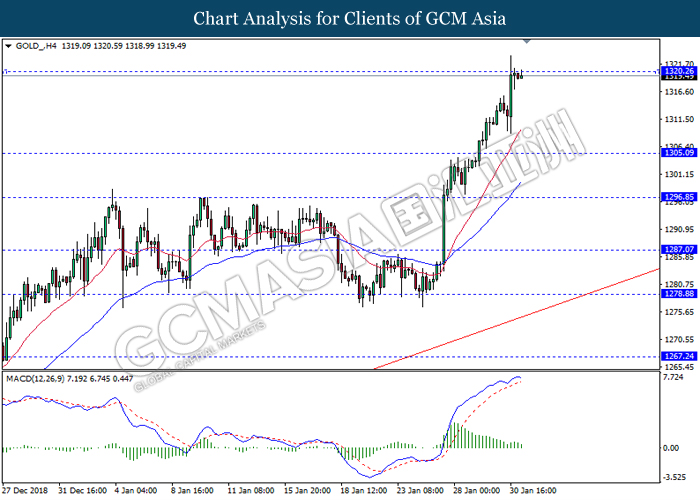Click the 1301.15 price axis value
700x500 pixels.
tap(679, 174)
